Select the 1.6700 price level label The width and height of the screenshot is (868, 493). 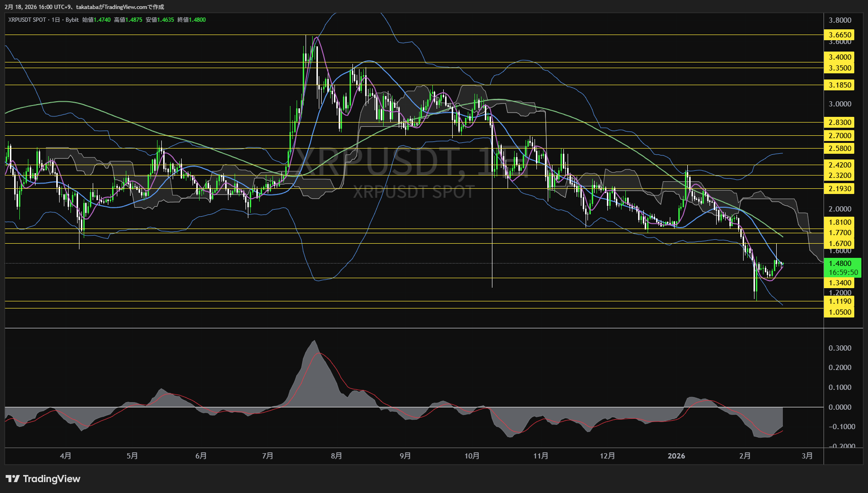point(839,243)
